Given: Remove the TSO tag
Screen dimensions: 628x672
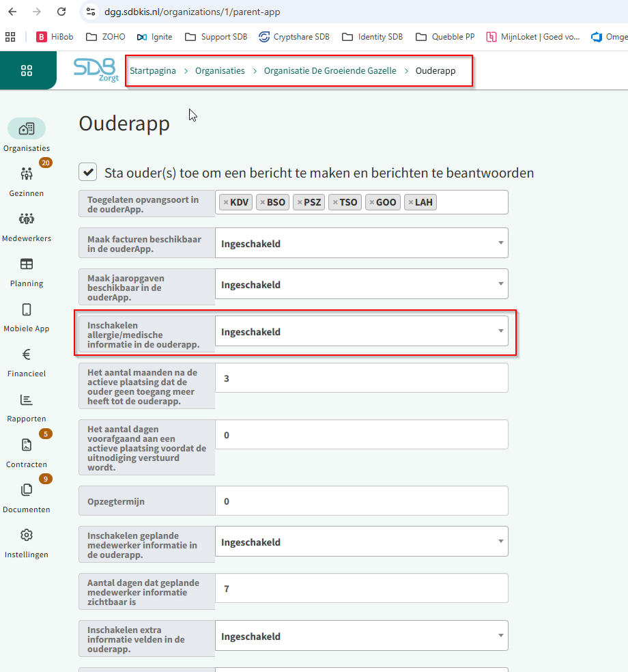Looking at the screenshot, I should tap(335, 202).
